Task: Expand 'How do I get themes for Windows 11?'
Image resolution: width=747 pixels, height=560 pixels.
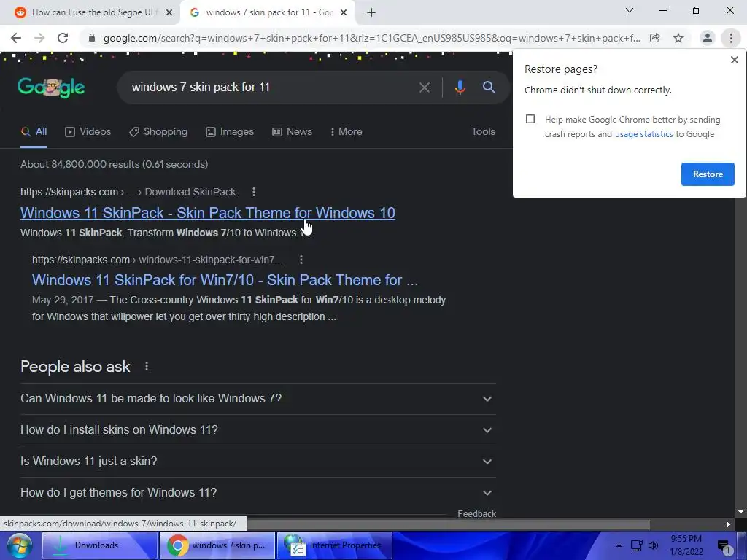Action: coord(258,493)
